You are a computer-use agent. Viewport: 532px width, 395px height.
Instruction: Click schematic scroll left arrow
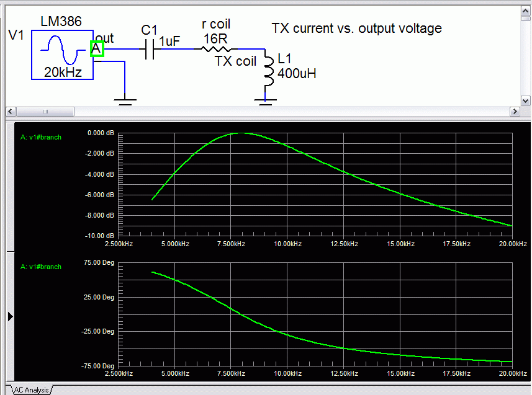click(11, 111)
